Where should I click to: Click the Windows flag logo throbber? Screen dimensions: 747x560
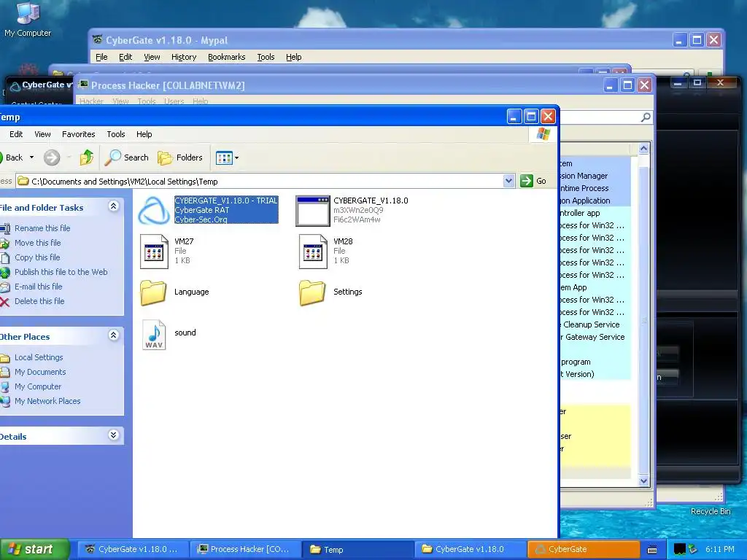coord(543,134)
